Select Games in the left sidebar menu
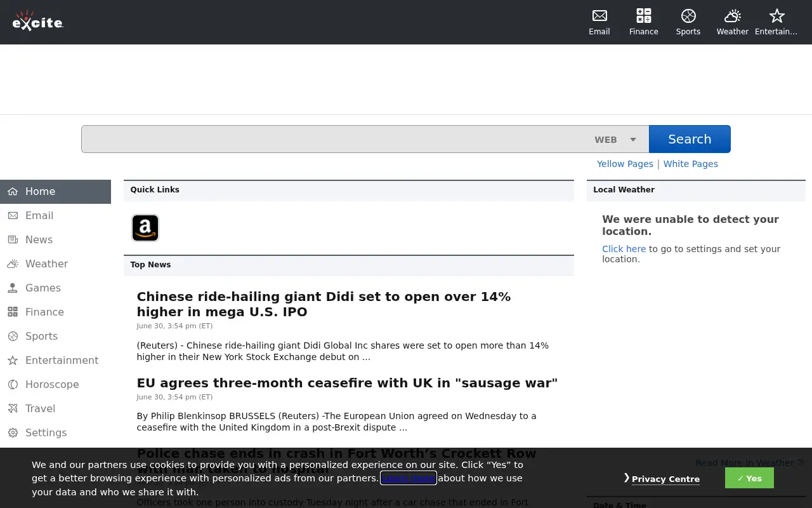812x508 pixels. (55, 288)
